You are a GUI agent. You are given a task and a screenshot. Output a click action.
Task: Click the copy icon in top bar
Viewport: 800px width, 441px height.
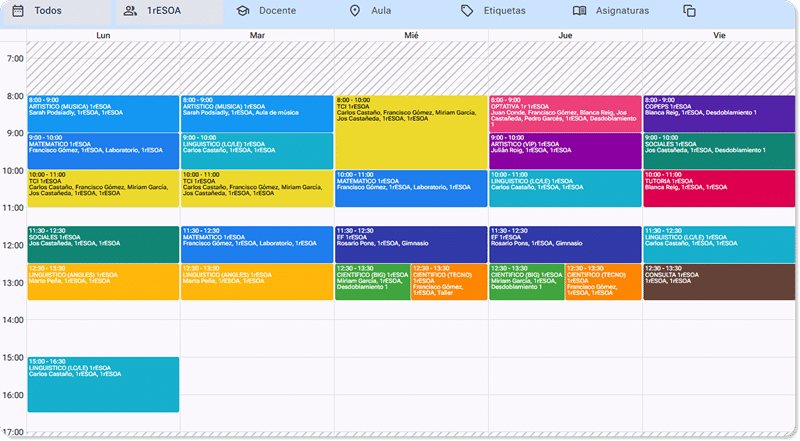[x=689, y=11]
